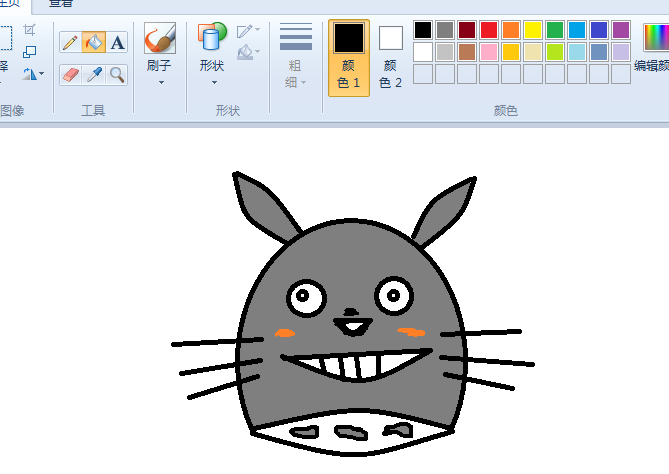Pick the gold color swatch
Viewport: 669px width, 474px height.
(511, 52)
